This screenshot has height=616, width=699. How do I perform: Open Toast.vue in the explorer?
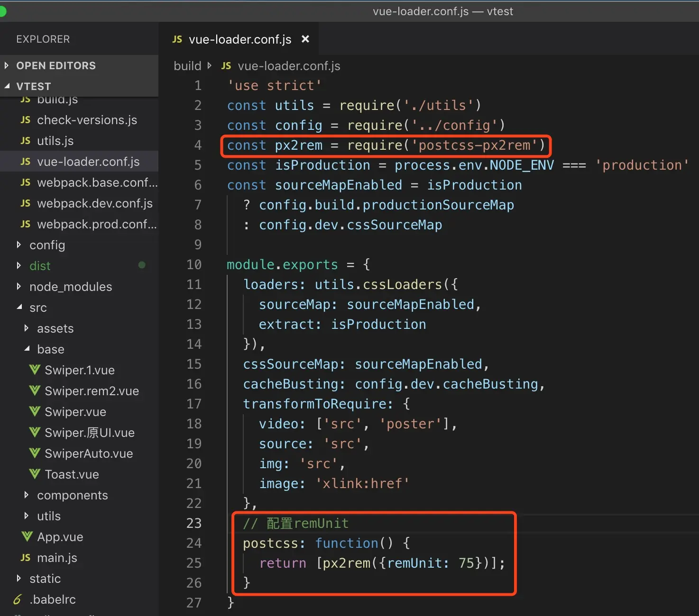(72, 475)
